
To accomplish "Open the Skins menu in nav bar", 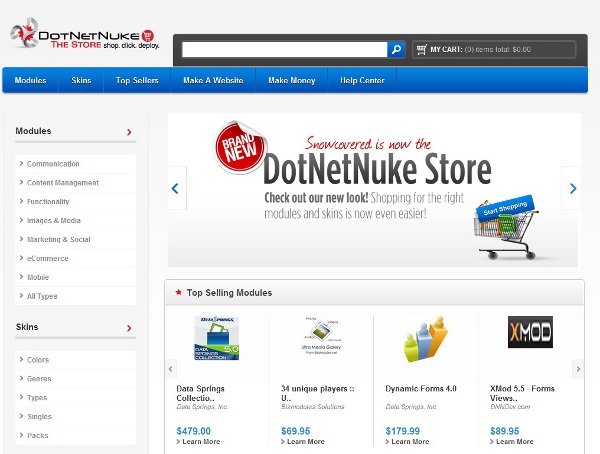I will pos(81,80).
